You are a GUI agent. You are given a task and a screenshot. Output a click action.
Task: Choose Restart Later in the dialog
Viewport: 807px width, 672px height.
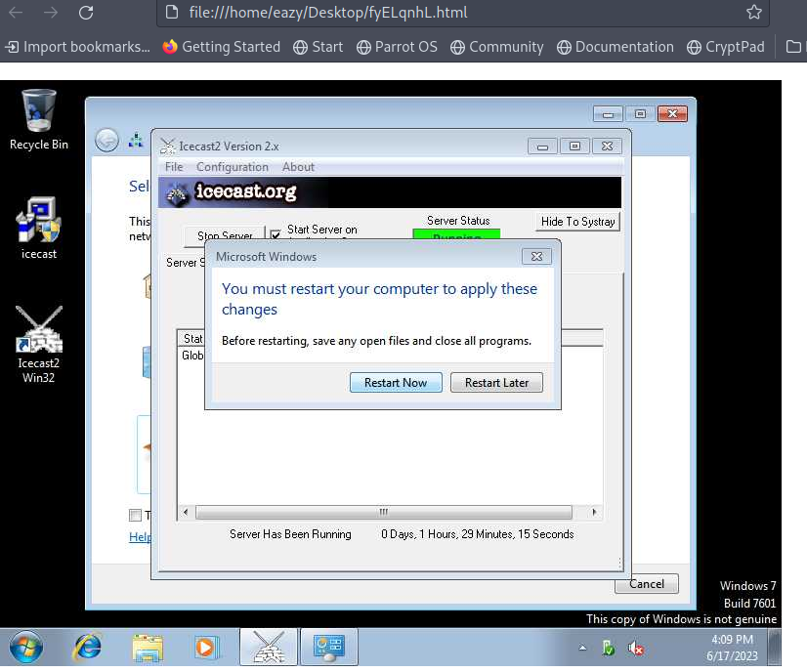click(x=496, y=382)
